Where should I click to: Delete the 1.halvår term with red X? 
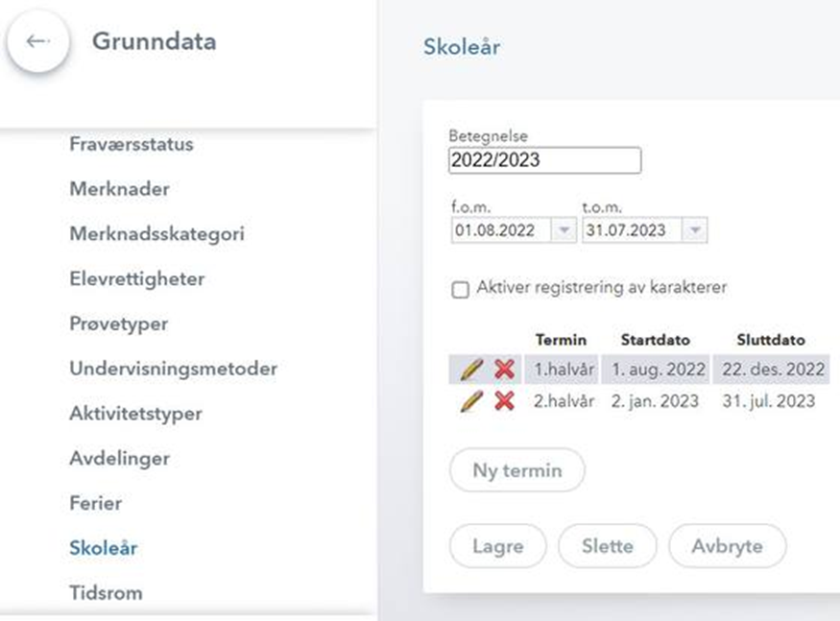coord(504,370)
